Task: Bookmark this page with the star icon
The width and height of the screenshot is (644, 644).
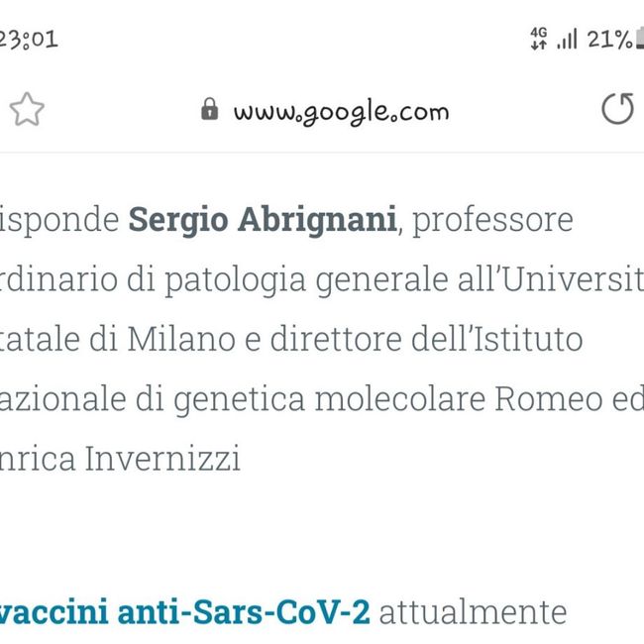Action: 27,110
